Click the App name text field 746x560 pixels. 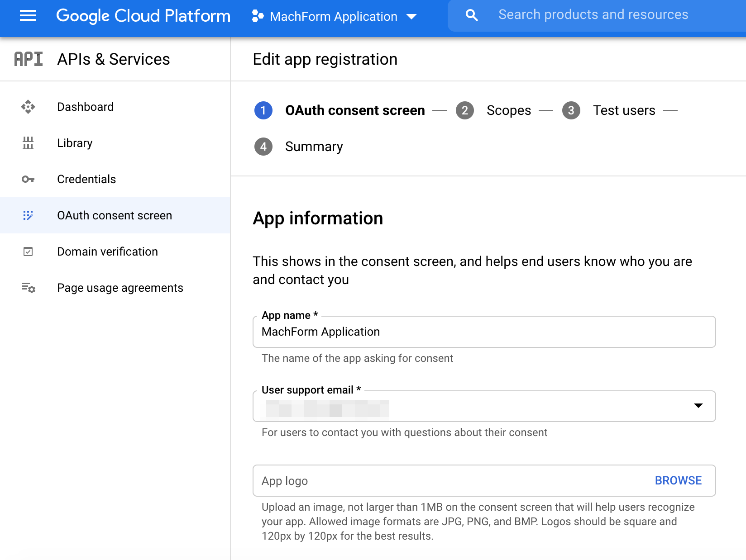483,332
